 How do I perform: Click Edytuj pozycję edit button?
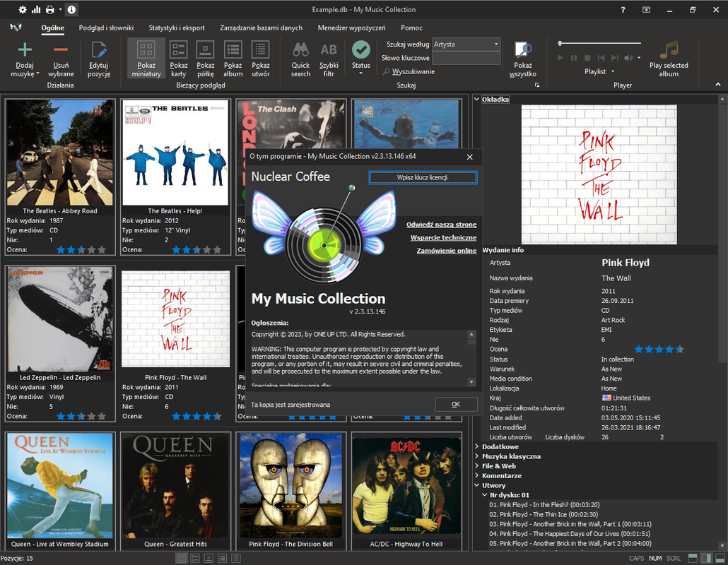[x=98, y=59]
